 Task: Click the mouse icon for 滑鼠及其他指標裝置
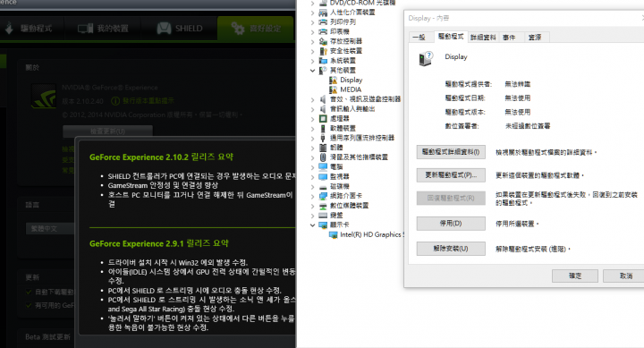click(x=323, y=157)
